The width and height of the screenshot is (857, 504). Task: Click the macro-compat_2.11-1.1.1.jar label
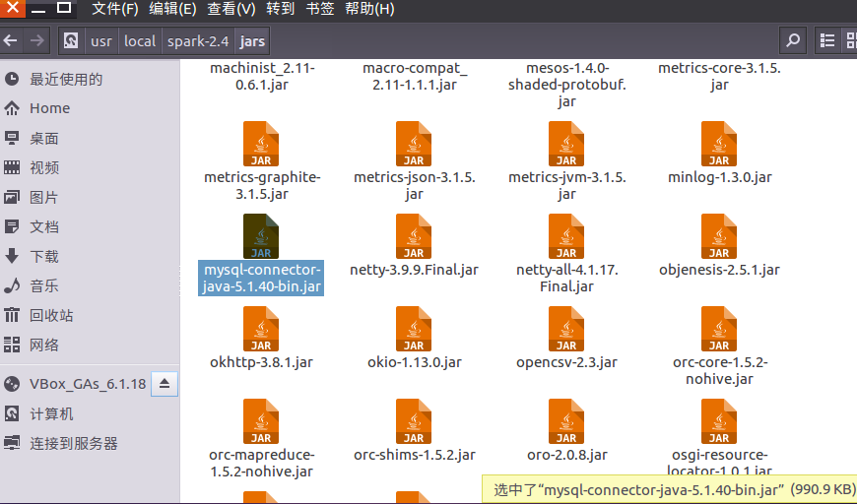click(415, 77)
